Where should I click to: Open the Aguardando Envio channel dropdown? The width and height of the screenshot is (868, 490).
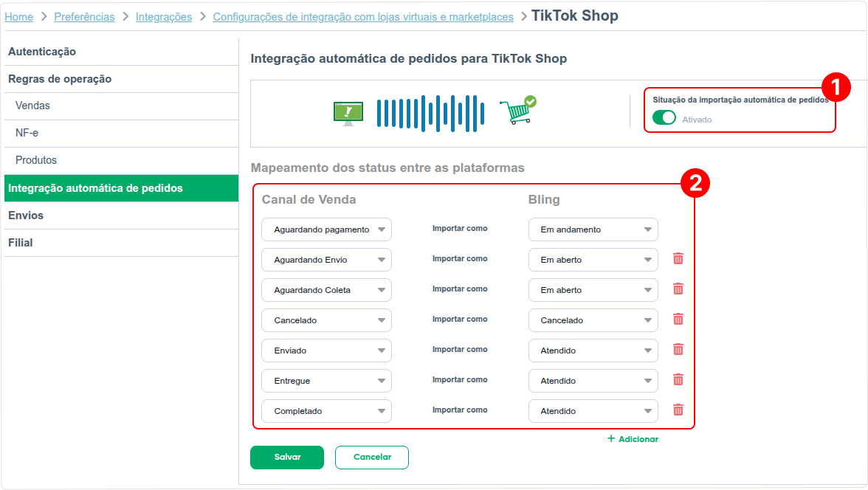click(326, 260)
